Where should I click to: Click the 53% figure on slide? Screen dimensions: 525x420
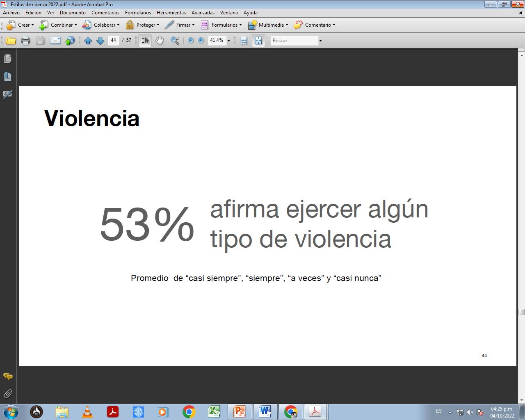tap(147, 224)
